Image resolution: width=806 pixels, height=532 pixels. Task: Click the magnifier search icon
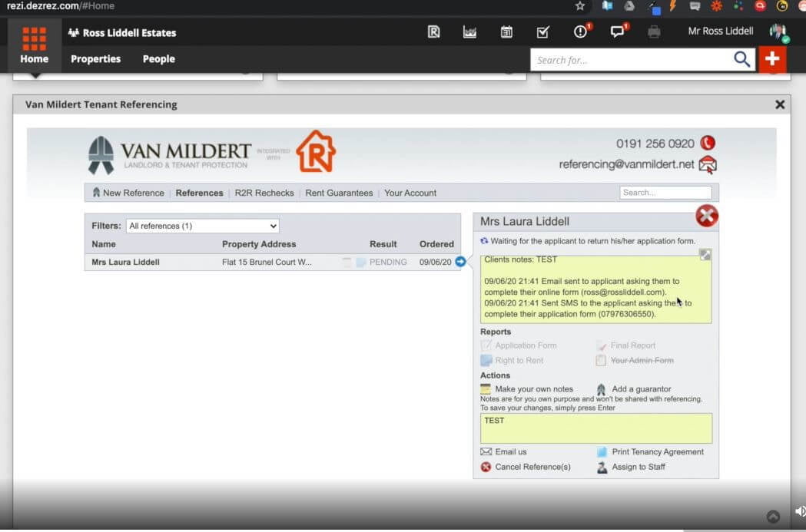click(741, 60)
